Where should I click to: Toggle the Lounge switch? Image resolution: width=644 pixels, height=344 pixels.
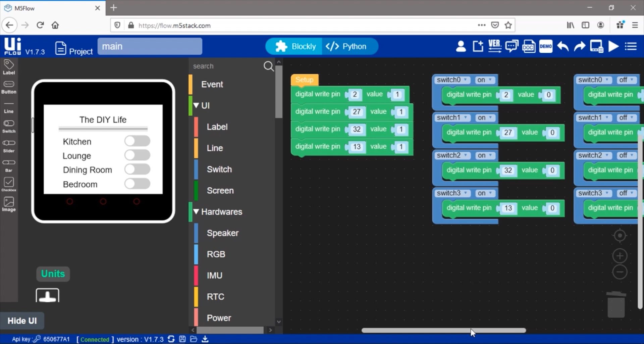137,155
